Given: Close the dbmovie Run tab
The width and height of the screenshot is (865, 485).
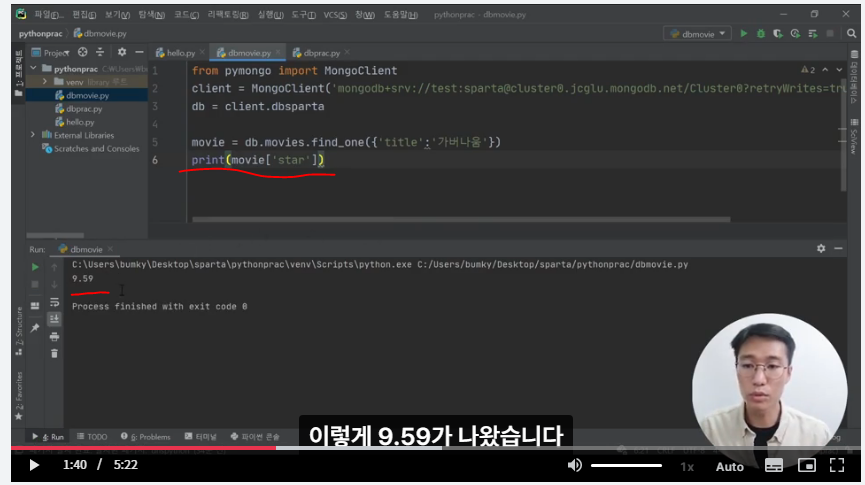Looking at the screenshot, I should click(110, 249).
